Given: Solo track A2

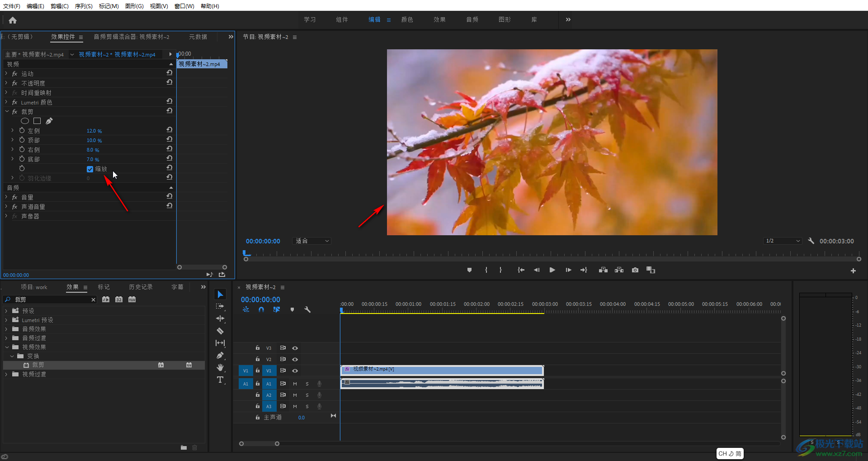Looking at the screenshot, I should 307,395.
